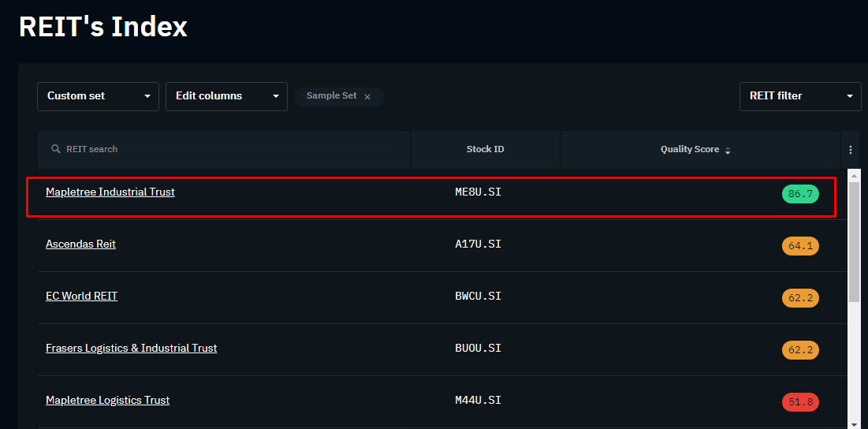Click Frasers Logistics' 62.2 score badge
Screen dimensions: 868x429
(800, 350)
